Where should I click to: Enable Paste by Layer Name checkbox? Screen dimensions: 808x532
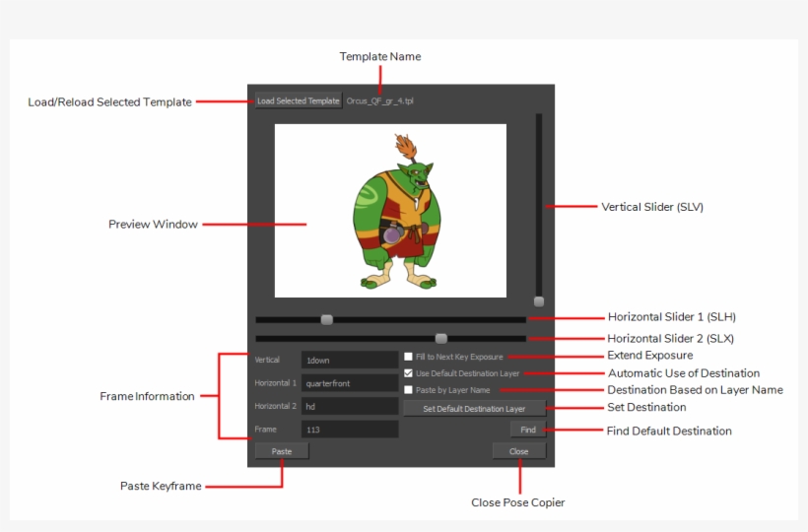point(409,390)
